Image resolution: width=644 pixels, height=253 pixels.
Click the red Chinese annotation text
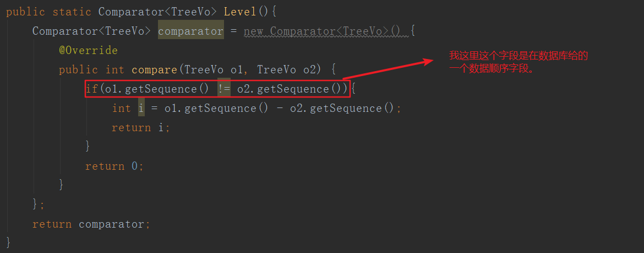pyautogui.click(x=519, y=62)
